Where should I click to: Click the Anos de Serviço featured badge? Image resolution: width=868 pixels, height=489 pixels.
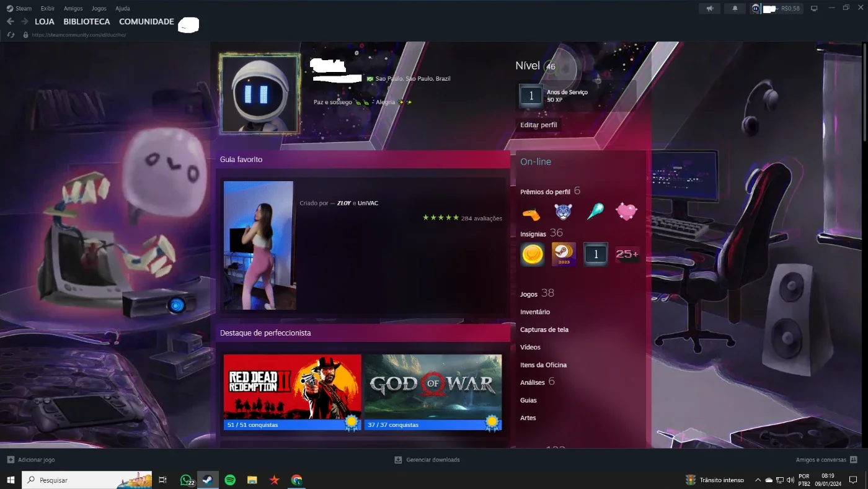(x=531, y=96)
